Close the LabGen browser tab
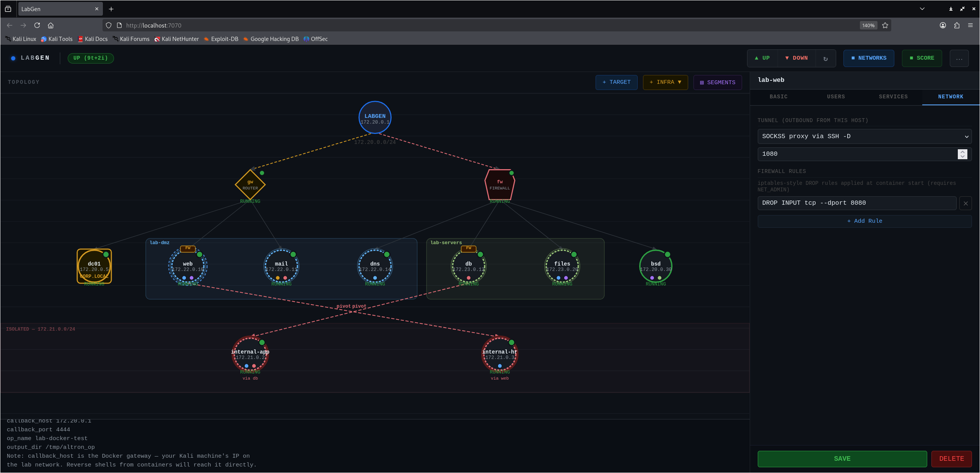This screenshot has width=980, height=473. (x=97, y=9)
